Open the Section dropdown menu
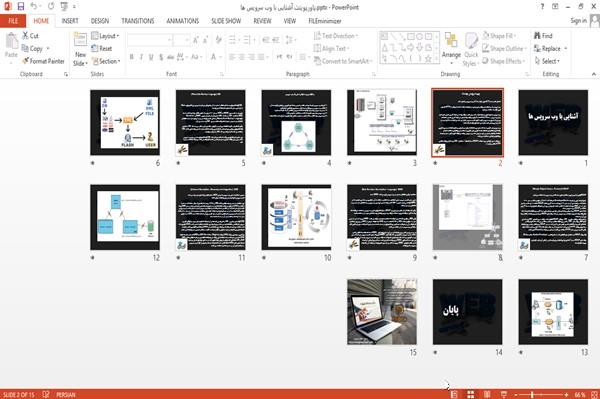This screenshot has height=399, width=600. pyautogui.click(x=106, y=61)
